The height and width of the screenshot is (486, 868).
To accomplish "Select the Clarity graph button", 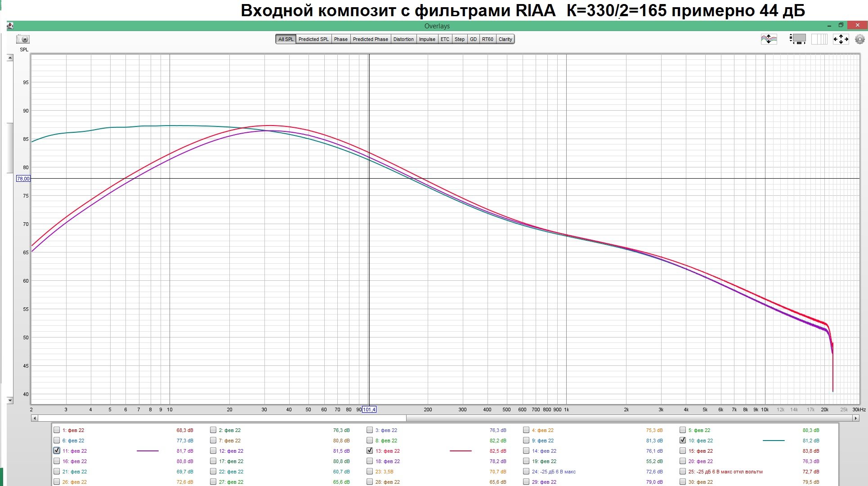I will coord(506,39).
